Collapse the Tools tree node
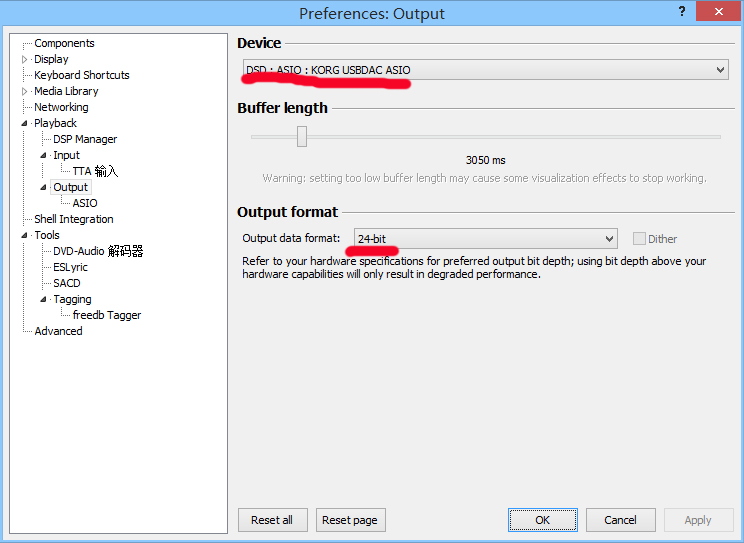744x543 pixels. [26, 236]
